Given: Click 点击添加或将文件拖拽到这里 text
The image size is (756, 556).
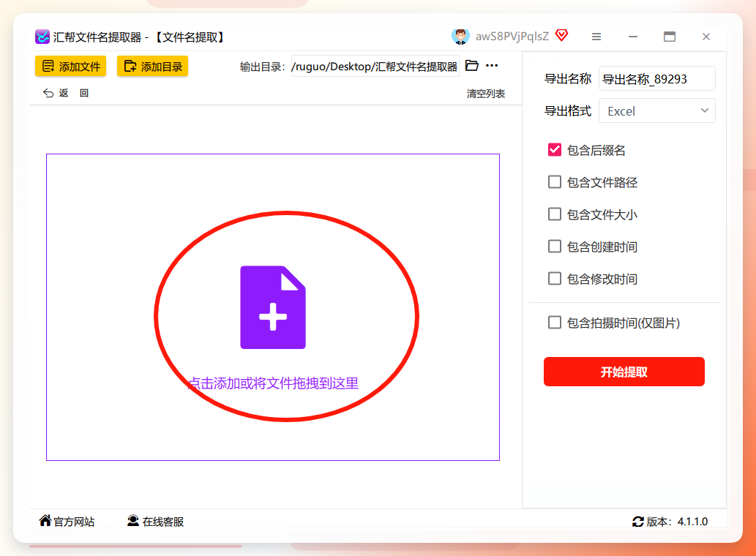Looking at the screenshot, I should pyautogui.click(x=273, y=383).
